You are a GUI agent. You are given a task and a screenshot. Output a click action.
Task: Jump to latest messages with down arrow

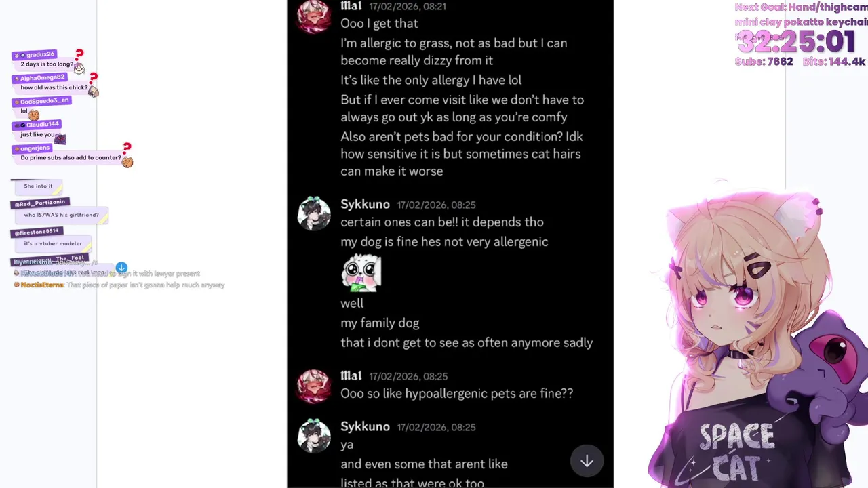point(587,461)
